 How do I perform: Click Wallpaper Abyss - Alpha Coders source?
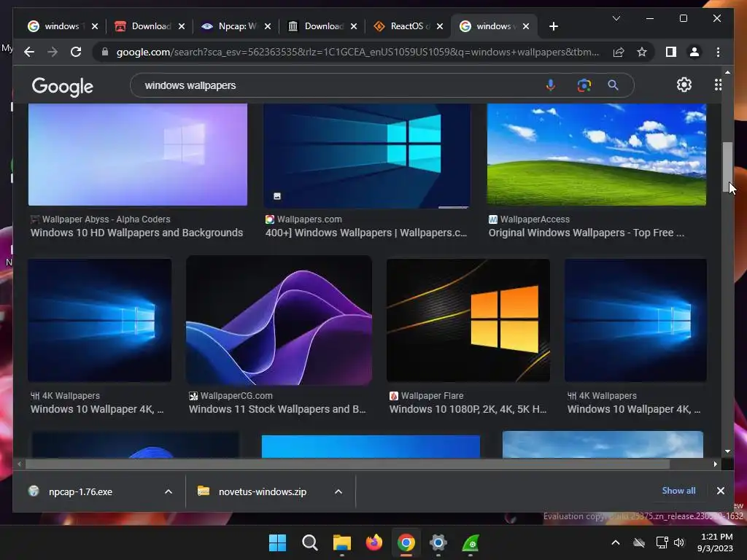tap(106, 219)
